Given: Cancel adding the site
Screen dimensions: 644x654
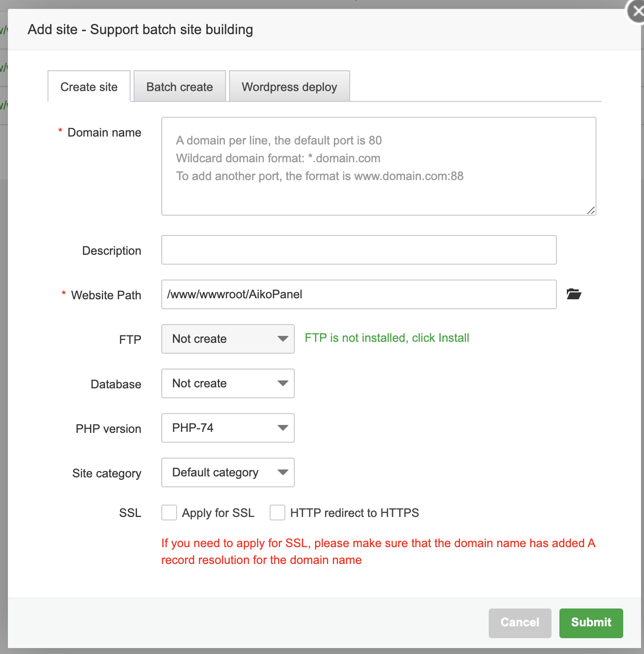Looking at the screenshot, I should pyautogui.click(x=520, y=623).
